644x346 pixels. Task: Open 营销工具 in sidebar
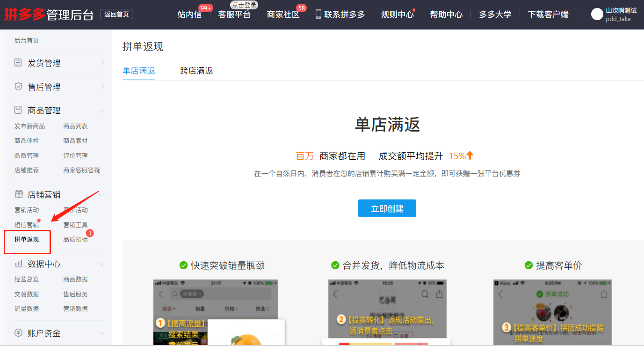click(x=75, y=225)
